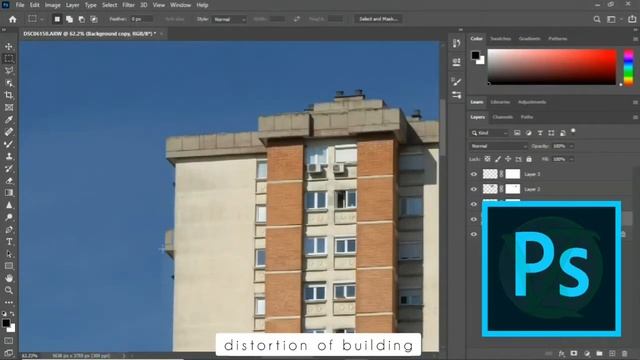Select the Lasso tool
The image size is (640, 360).
click(x=9, y=71)
